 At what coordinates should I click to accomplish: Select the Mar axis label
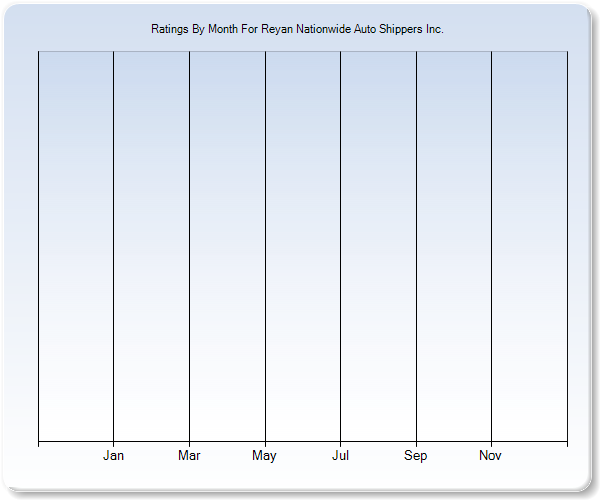click(x=189, y=456)
